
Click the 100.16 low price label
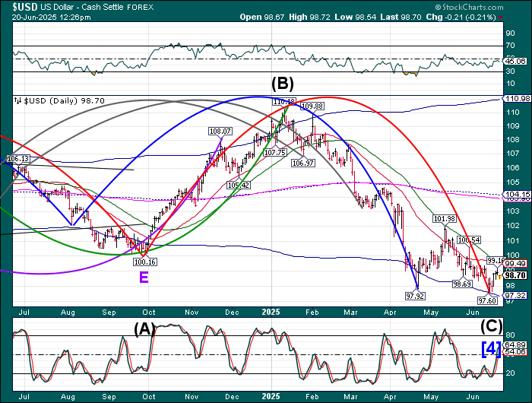144,262
